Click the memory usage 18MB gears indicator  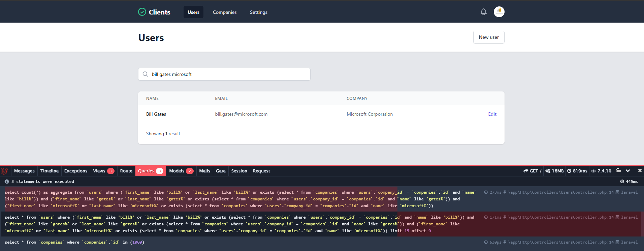pos(554,171)
